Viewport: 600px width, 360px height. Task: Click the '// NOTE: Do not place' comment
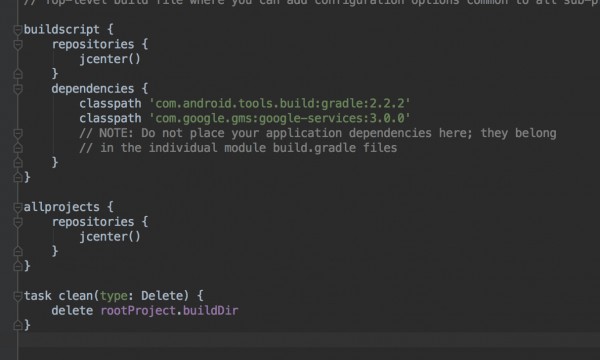pyautogui.click(x=318, y=133)
